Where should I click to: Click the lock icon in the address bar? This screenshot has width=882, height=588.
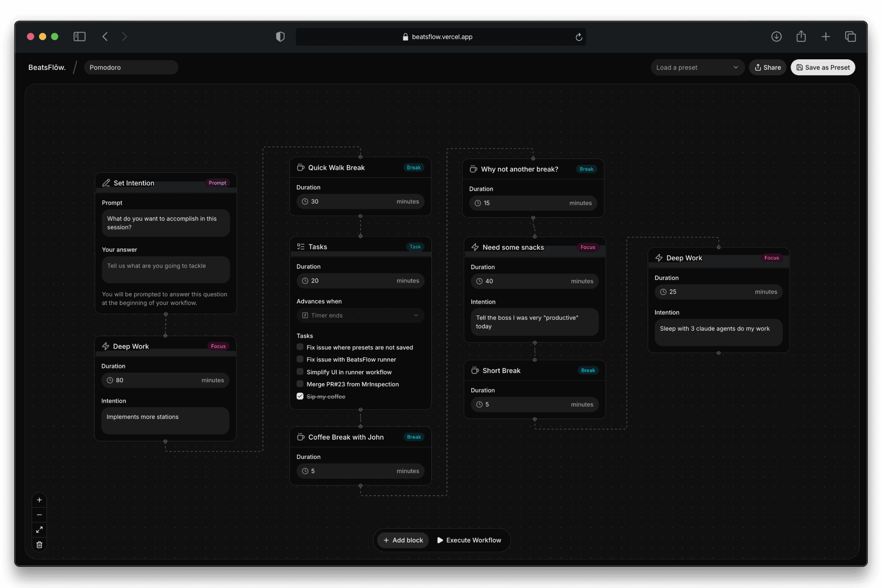[x=405, y=37]
